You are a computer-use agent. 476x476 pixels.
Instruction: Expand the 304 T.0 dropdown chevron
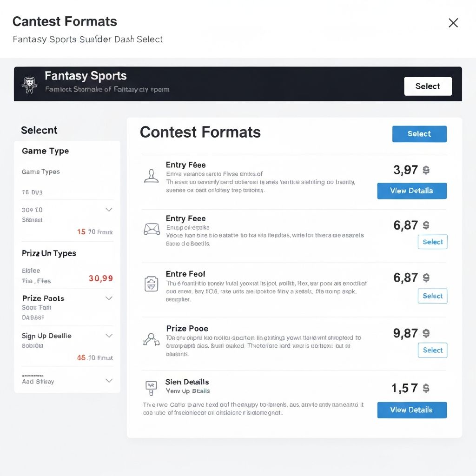tap(109, 210)
